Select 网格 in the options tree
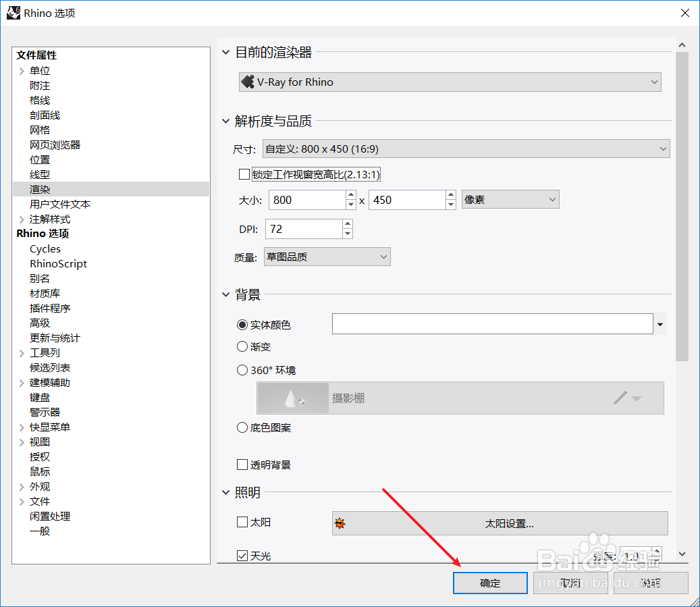This screenshot has width=700, height=607. 40,130
